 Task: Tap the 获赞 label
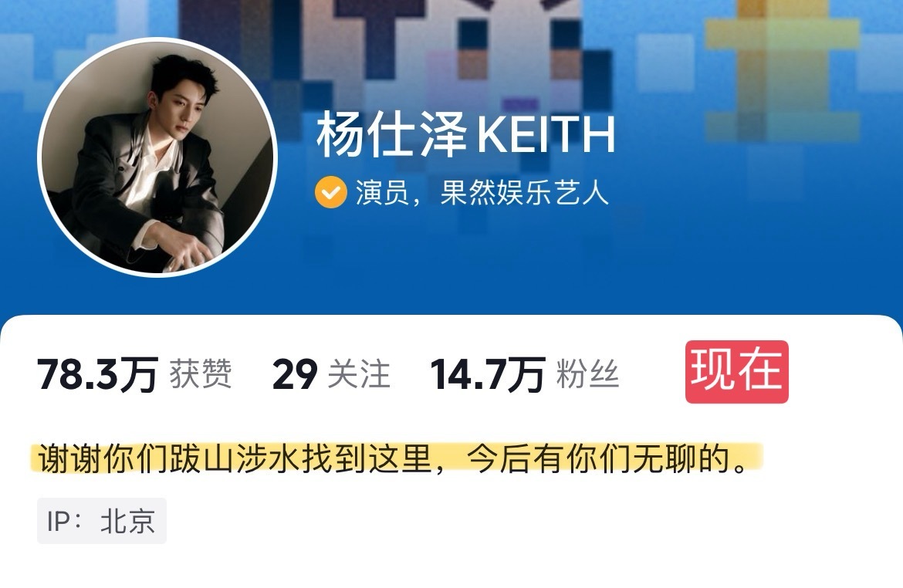[x=201, y=374]
